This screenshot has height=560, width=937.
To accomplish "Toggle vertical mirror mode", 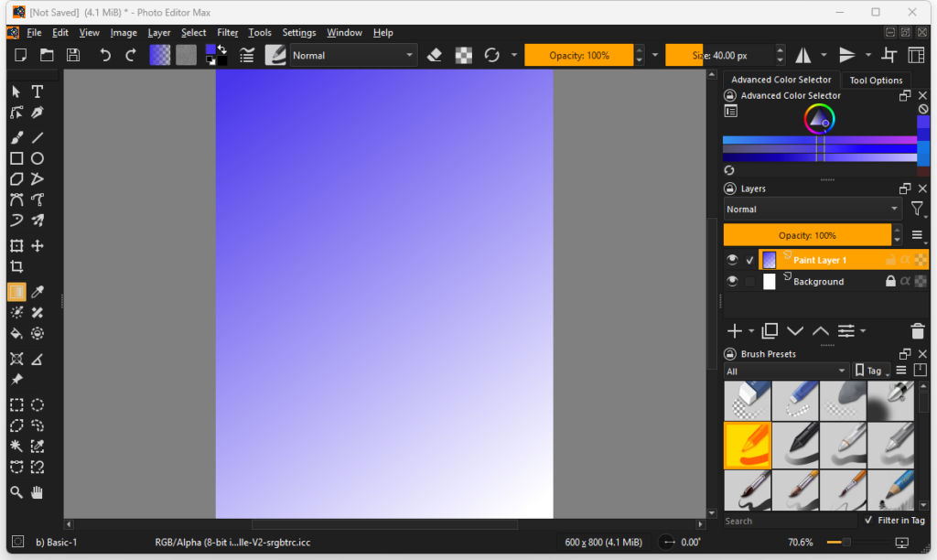I will 846,56.
